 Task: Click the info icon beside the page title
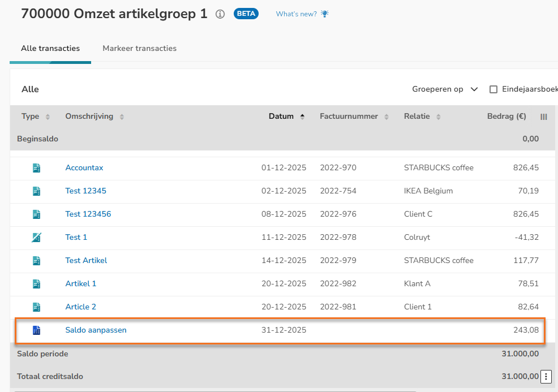click(x=221, y=14)
